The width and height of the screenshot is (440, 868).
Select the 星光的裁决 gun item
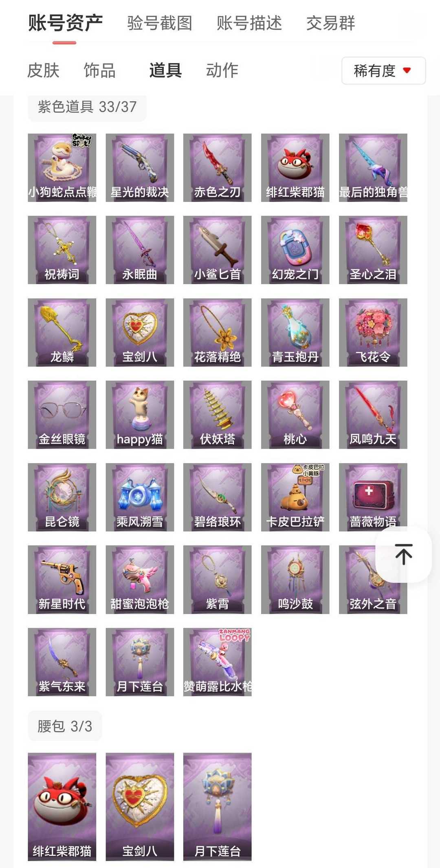[x=140, y=168]
